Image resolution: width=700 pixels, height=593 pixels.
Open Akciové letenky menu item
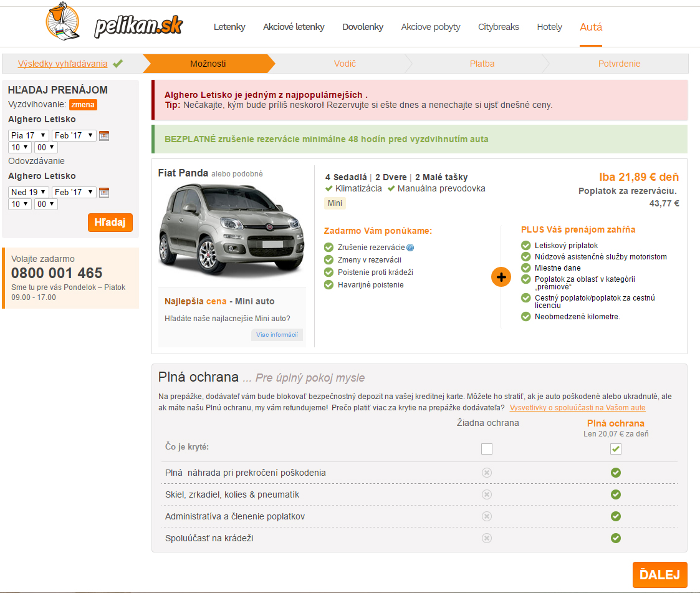pos(294,27)
